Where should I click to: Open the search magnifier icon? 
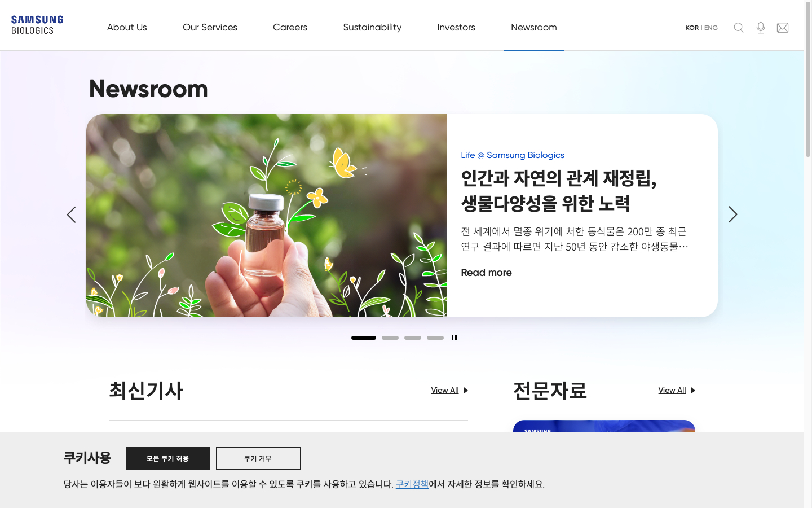click(x=738, y=28)
